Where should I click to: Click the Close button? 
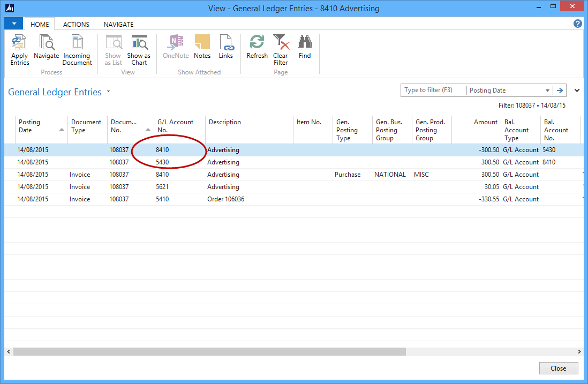559,368
